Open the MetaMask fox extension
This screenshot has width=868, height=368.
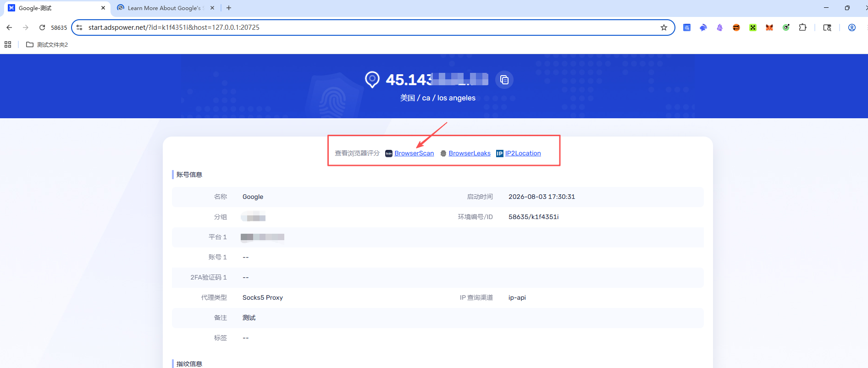point(769,27)
